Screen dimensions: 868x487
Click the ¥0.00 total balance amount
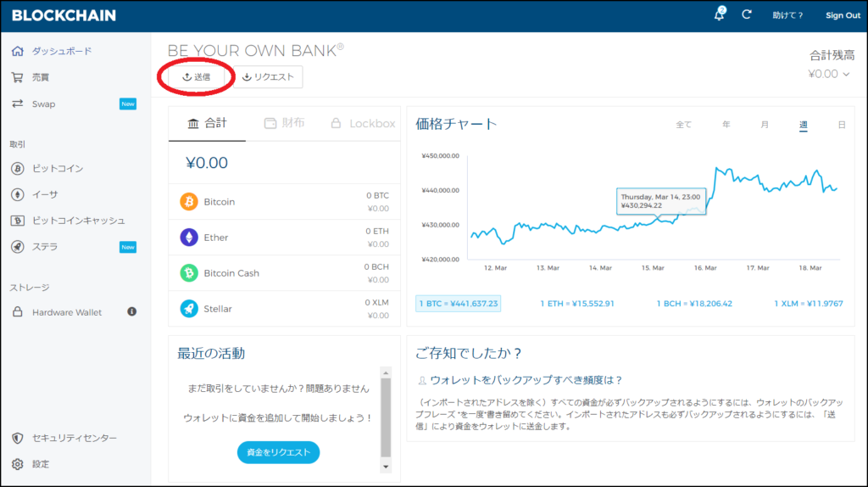click(x=207, y=163)
